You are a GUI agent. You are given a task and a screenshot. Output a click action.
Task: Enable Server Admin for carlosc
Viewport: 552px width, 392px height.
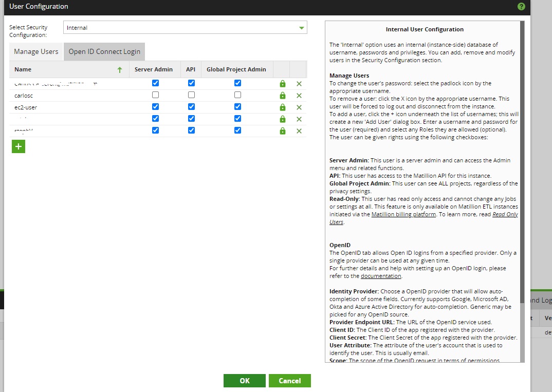pyautogui.click(x=155, y=95)
